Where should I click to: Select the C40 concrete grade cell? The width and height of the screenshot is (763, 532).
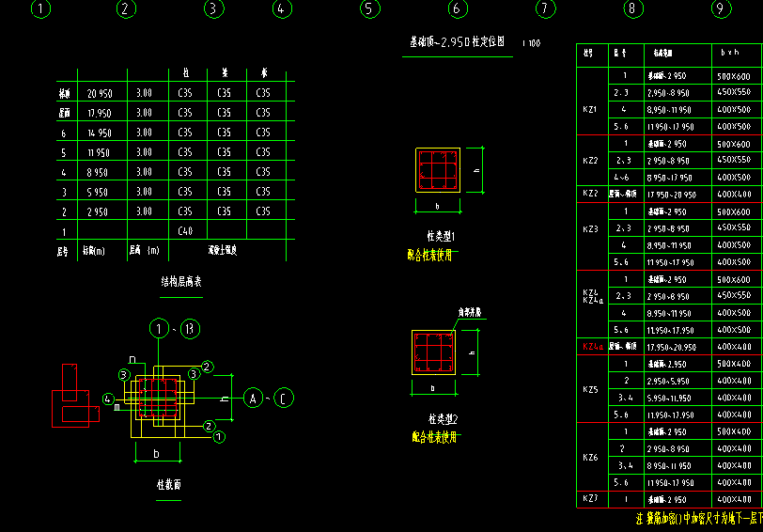click(185, 231)
